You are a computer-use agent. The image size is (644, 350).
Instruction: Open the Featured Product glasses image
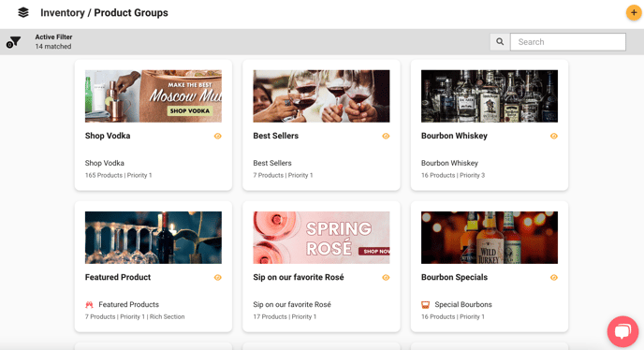[x=154, y=238]
